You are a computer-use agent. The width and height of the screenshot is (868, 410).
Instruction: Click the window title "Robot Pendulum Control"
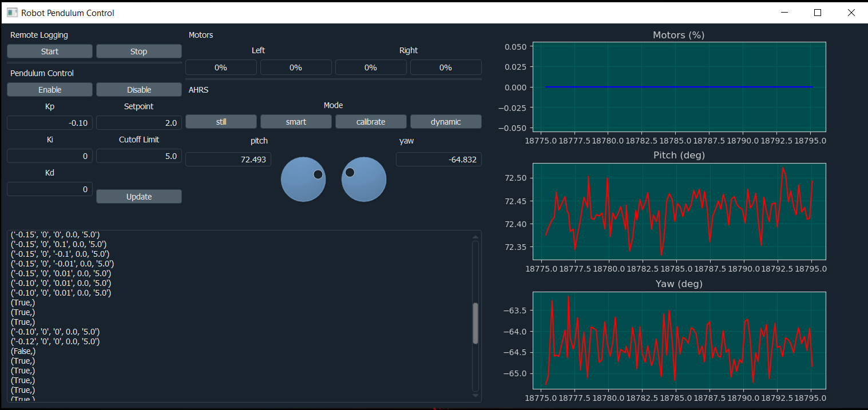click(68, 13)
